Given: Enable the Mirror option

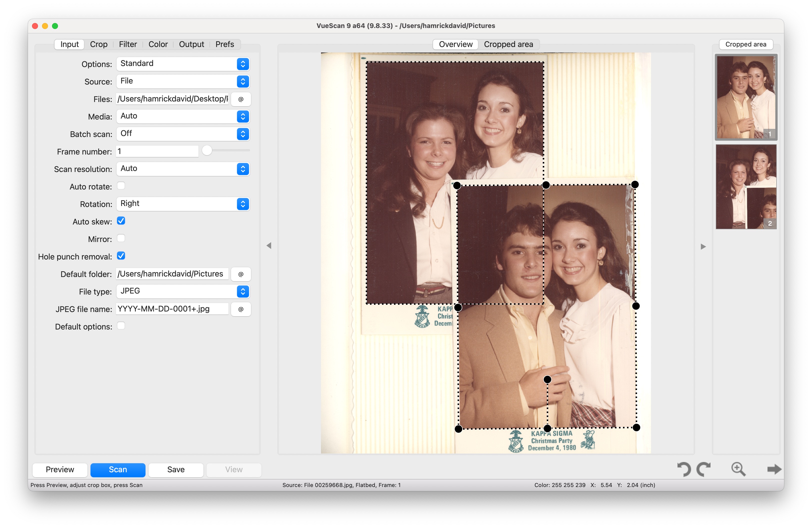Looking at the screenshot, I should (x=121, y=238).
